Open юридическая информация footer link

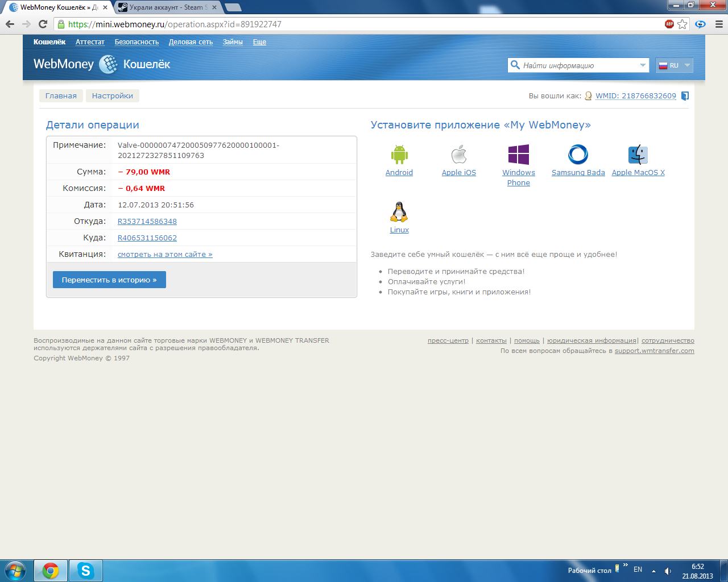[x=591, y=340]
